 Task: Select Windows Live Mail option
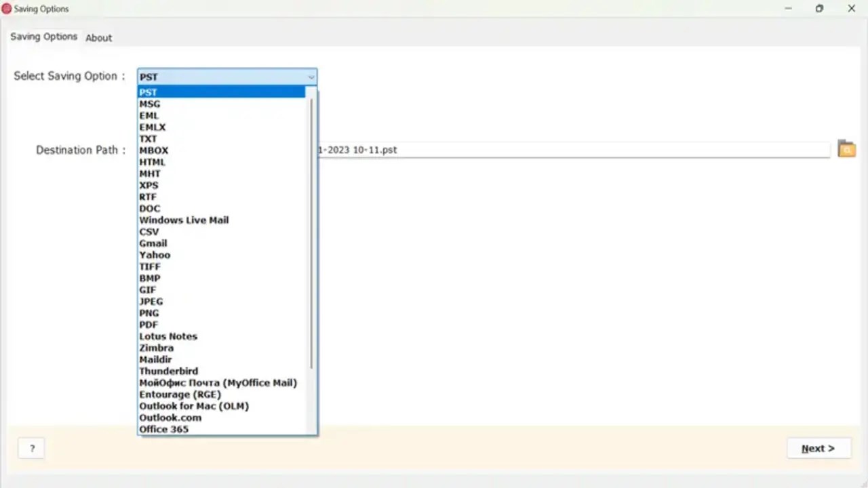coord(222,220)
